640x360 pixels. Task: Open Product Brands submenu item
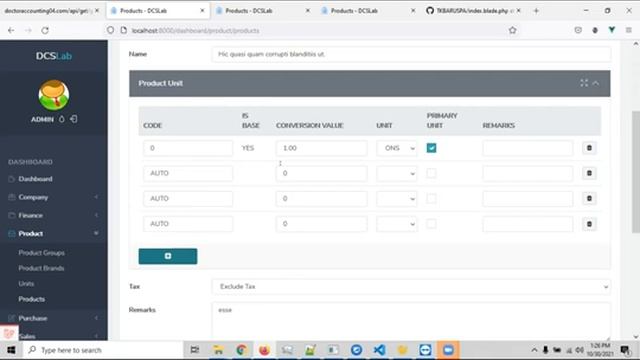(41, 268)
